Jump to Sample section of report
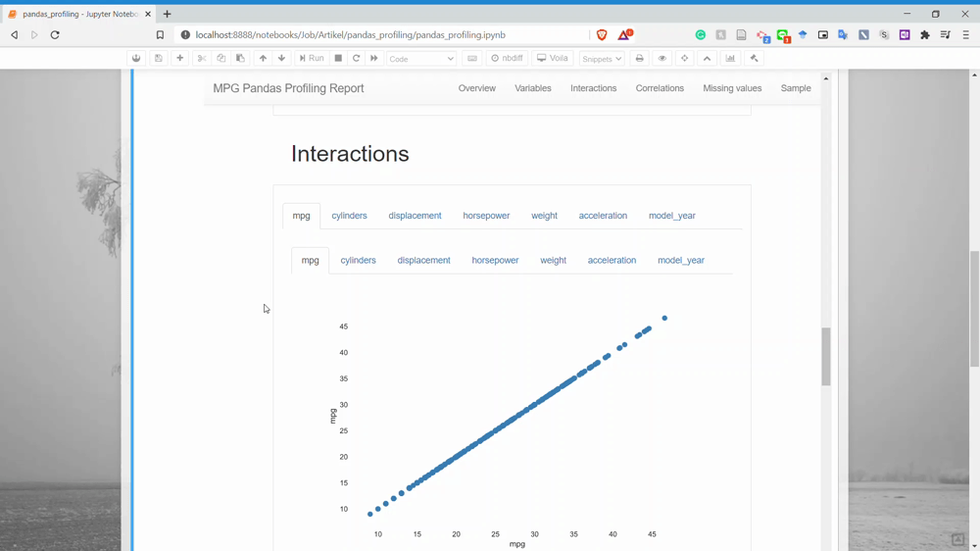Viewport: 980px width, 551px height. [796, 88]
